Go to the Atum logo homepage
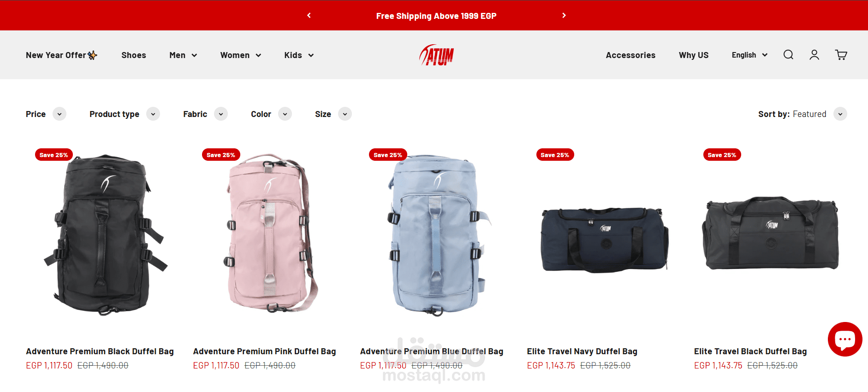 pyautogui.click(x=436, y=55)
